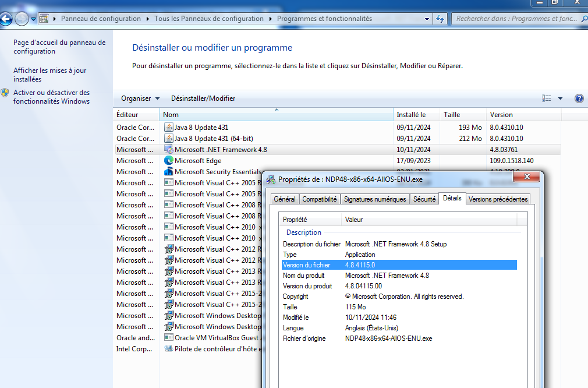Image resolution: width=588 pixels, height=388 pixels.
Task: Change the view layout icon
Action: [547, 98]
